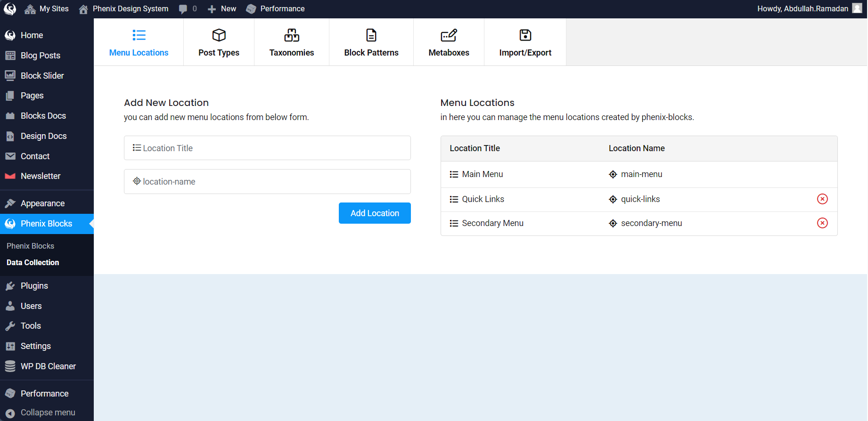The height and width of the screenshot is (421, 868).
Task: Click the Performance cube icon in the admin bar
Action: [251, 9]
